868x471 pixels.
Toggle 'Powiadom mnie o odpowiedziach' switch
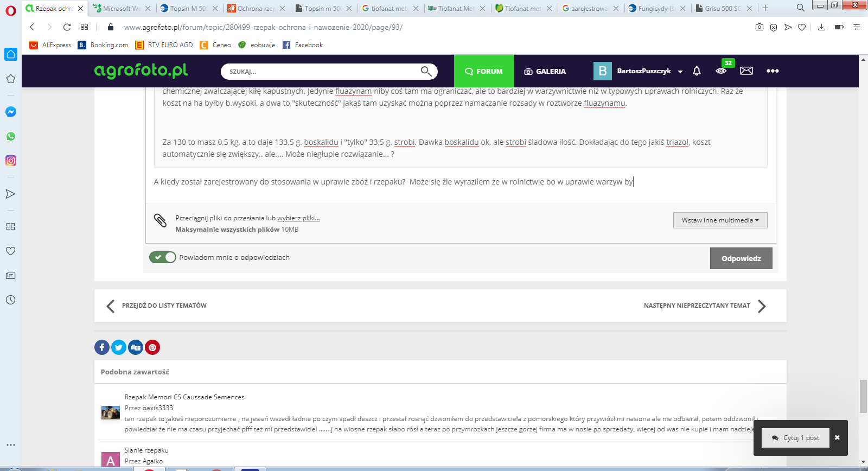[163, 257]
